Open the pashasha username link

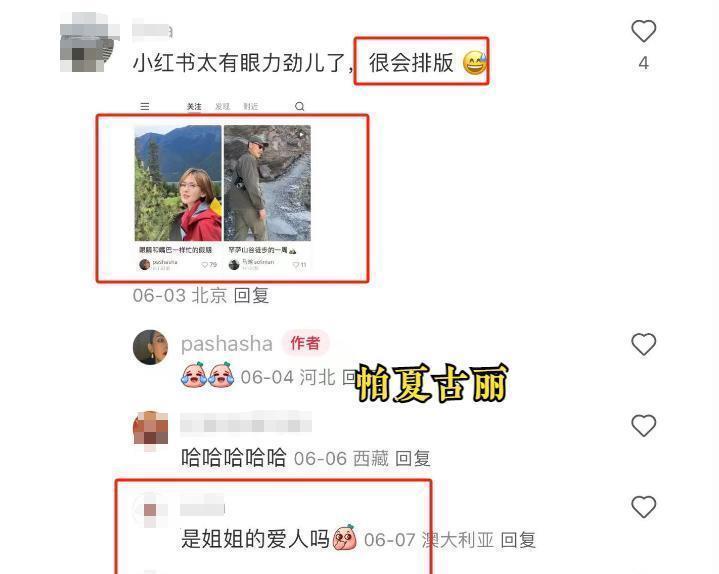click(x=227, y=344)
